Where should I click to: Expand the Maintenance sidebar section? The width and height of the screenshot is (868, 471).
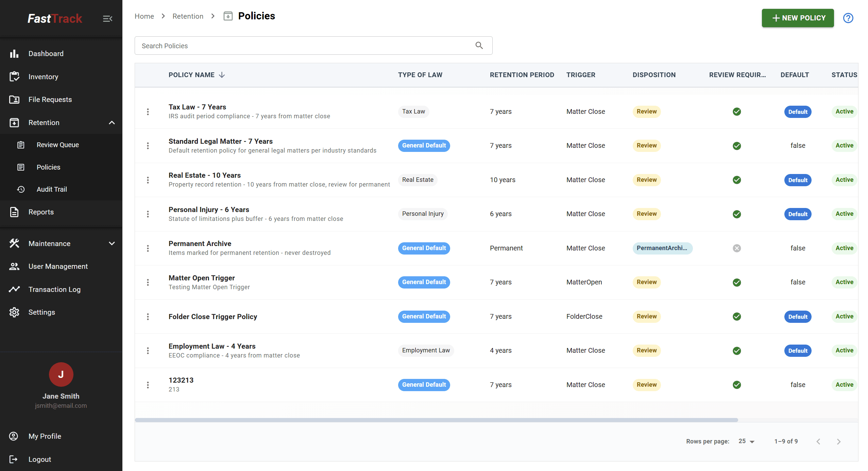click(112, 244)
